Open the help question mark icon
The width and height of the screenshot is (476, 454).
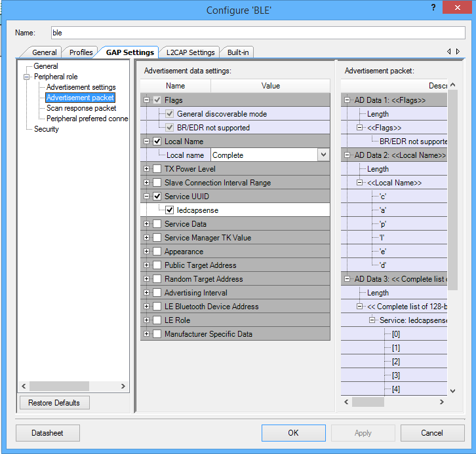point(433,7)
